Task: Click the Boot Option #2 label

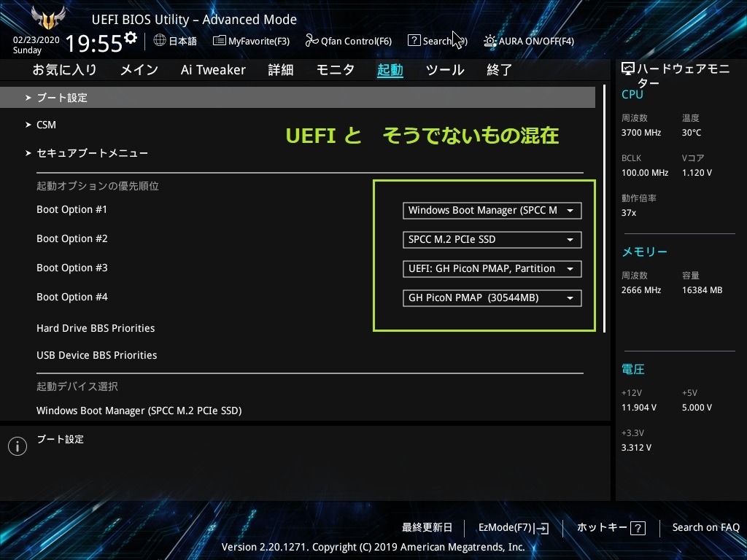Action: click(x=72, y=238)
